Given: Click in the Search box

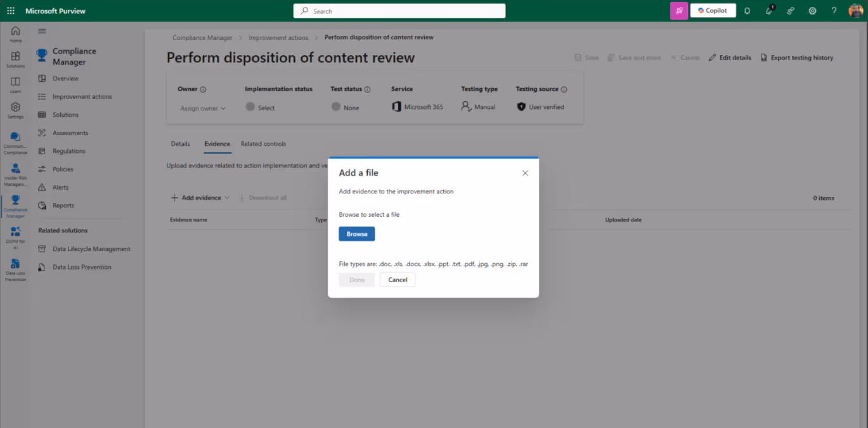Looking at the screenshot, I should tap(399, 11).
